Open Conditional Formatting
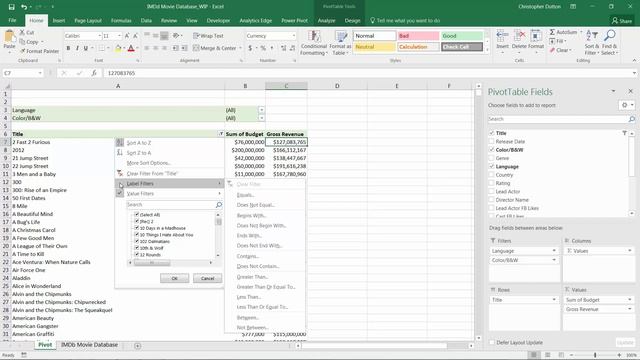640x360 pixels. click(x=313, y=42)
